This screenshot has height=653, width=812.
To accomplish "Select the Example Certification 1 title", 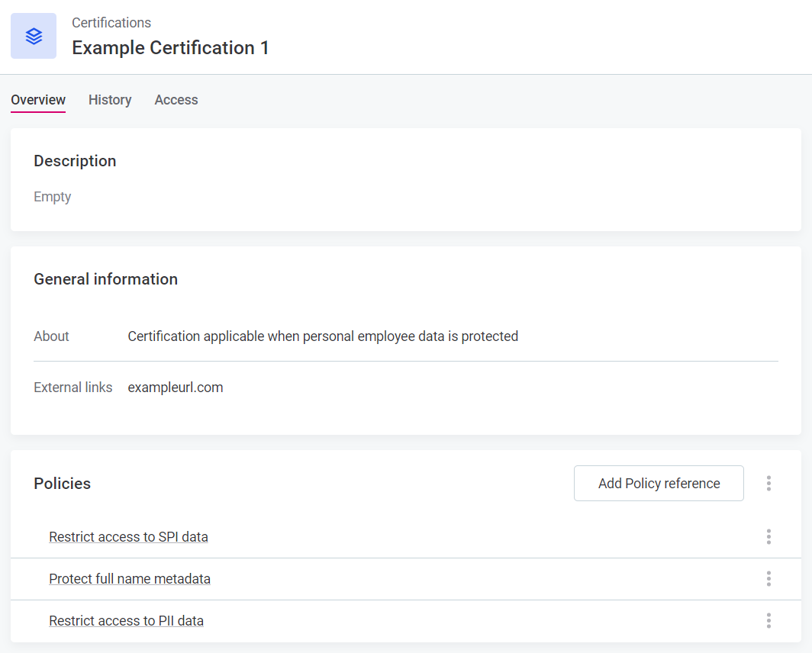I will [x=170, y=47].
